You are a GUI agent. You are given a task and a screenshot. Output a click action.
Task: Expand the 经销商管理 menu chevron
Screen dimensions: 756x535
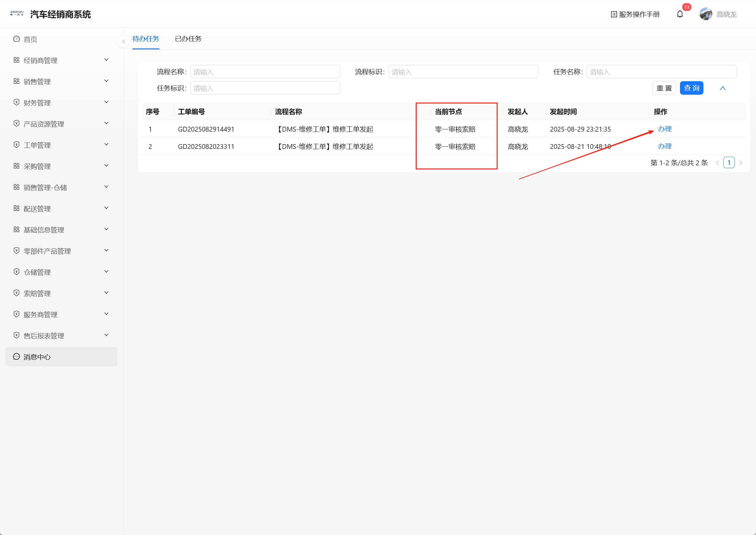point(106,60)
